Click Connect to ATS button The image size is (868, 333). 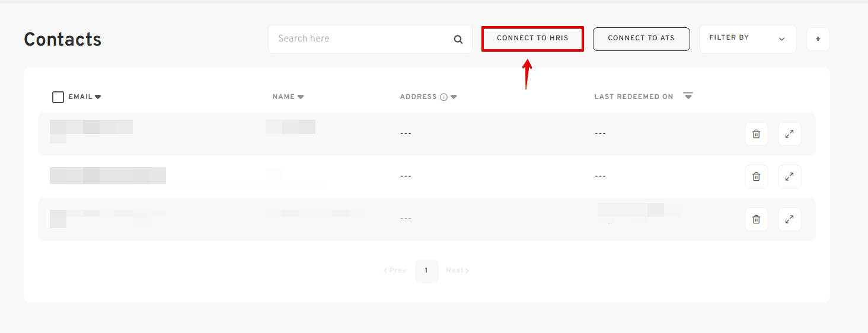point(641,39)
